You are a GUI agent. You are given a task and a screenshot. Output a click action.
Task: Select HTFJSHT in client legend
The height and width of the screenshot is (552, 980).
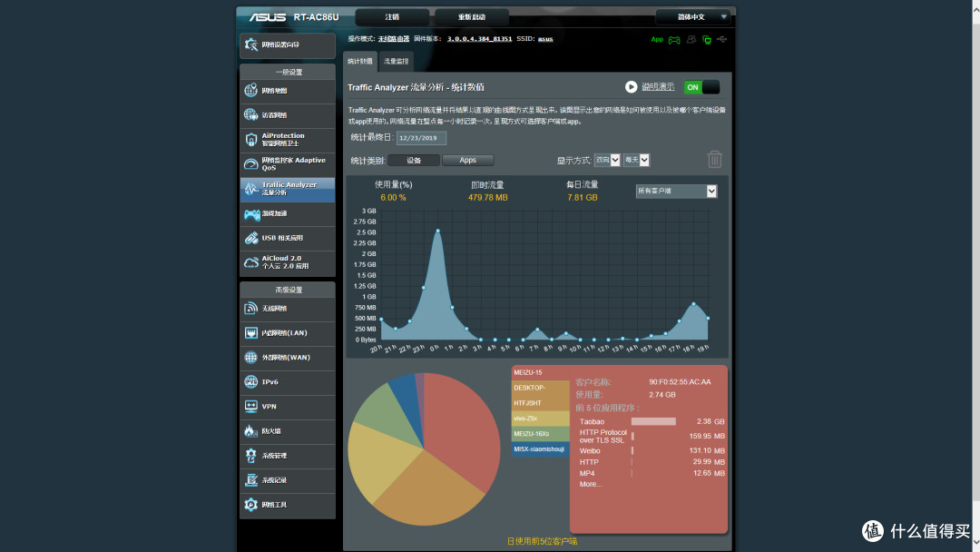(x=541, y=403)
